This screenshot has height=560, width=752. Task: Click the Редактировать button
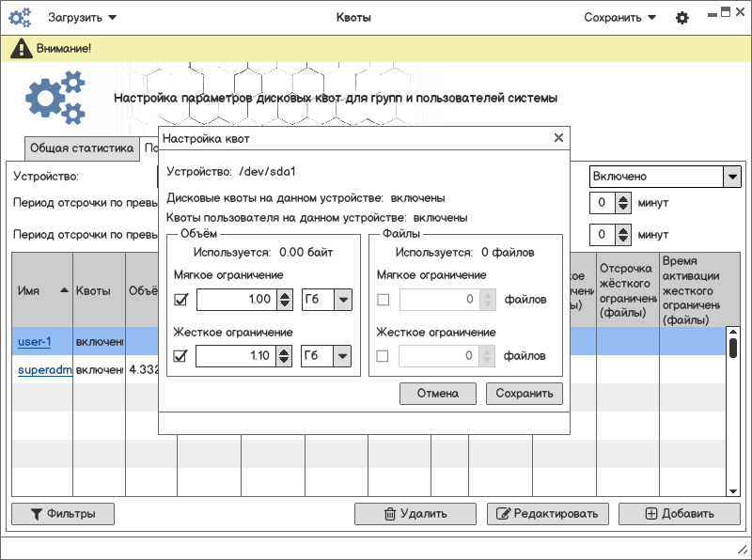click(548, 514)
